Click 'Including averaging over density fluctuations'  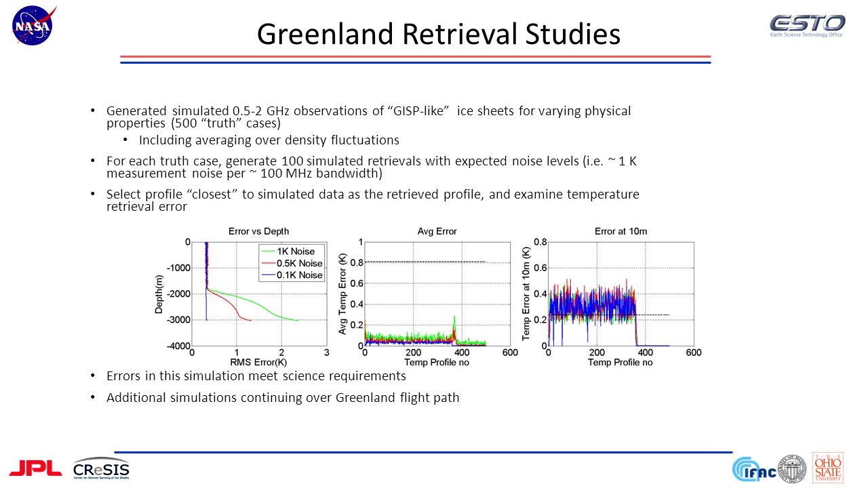pos(269,140)
